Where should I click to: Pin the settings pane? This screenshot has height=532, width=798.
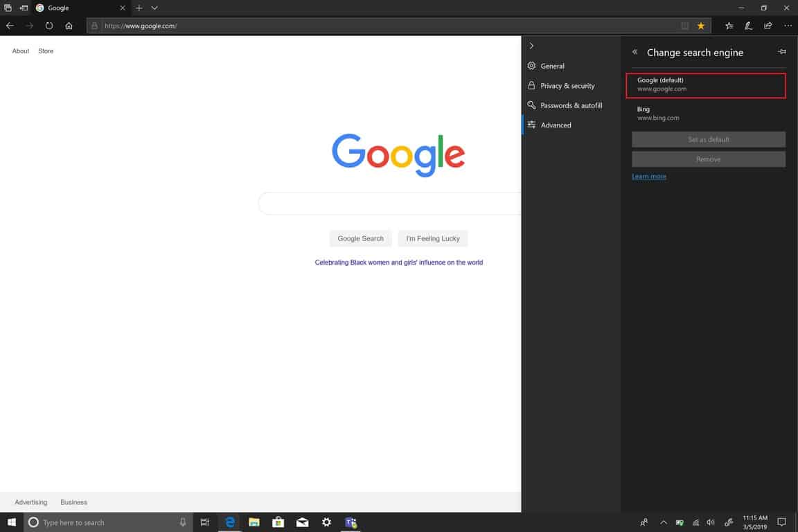pyautogui.click(x=782, y=52)
